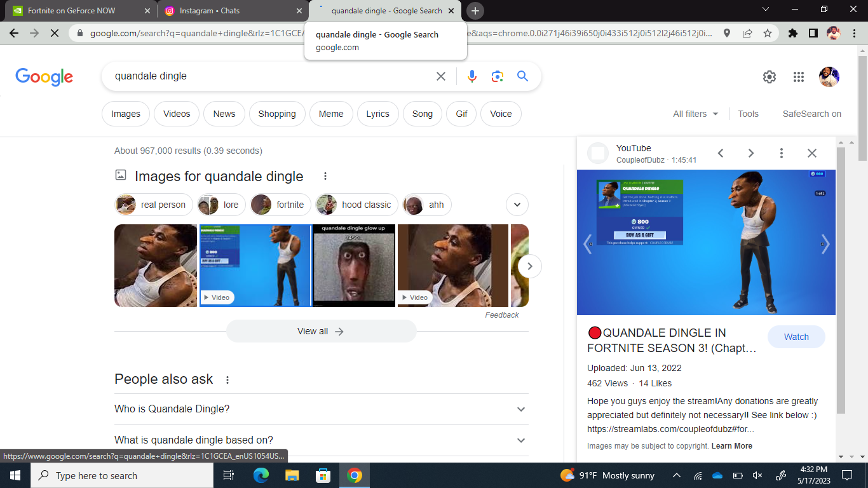Image resolution: width=868 pixels, height=488 pixels.
Task: Open more options for Images for quandale dingle
Action: click(x=325, y=176)
